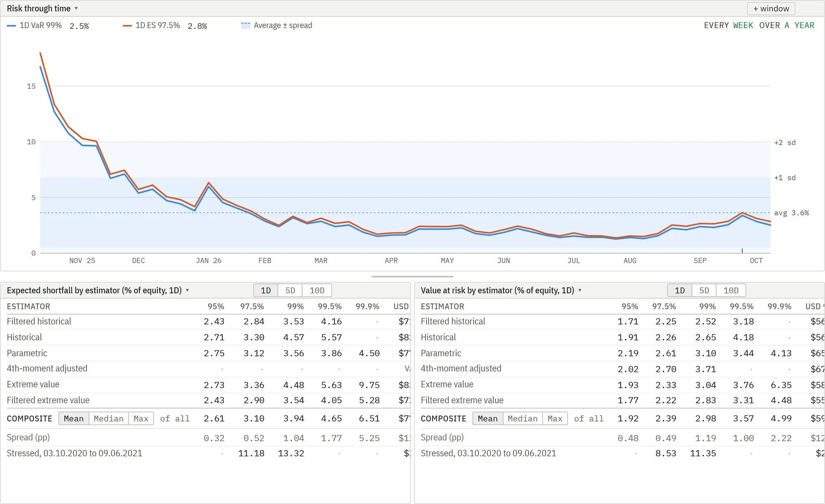Screen dimensions: 825x504
Task: Choose Mean composite in Expected shortfall panel
Action: 73,419
